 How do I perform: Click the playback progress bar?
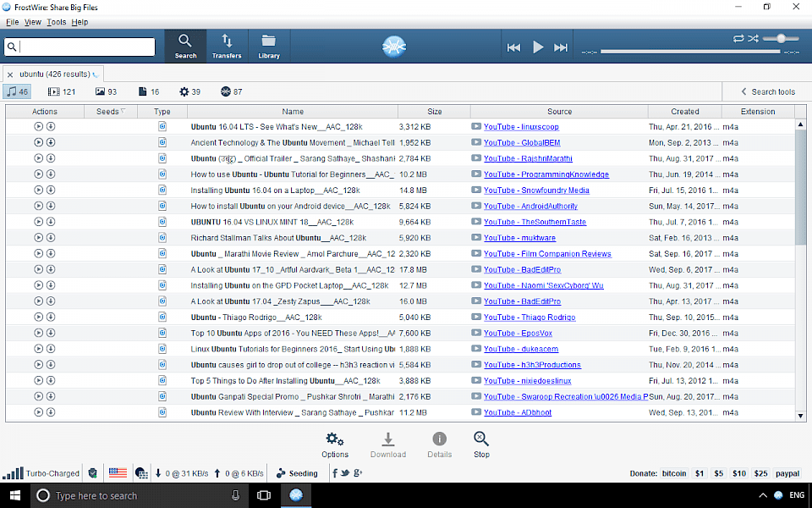[690, 52]
